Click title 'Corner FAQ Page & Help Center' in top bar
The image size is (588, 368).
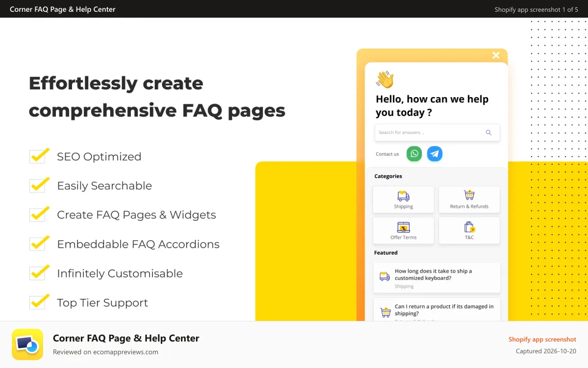(63, 9)
